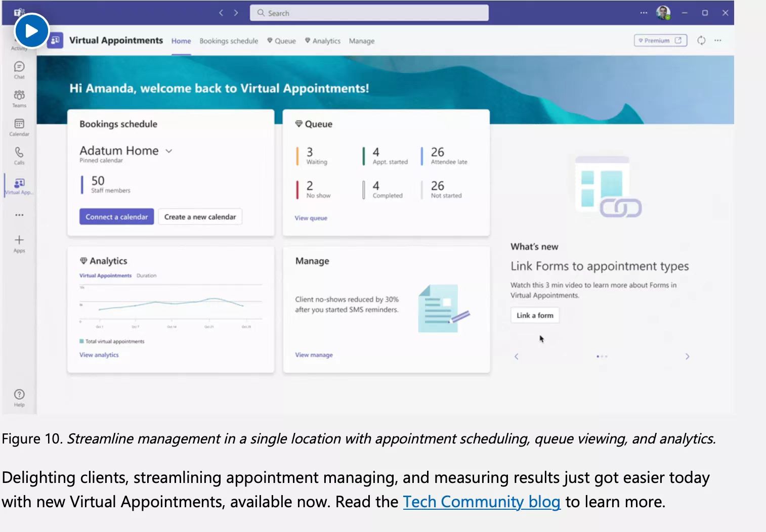The height and width of the screenshot is (532, 766).
Task: Click the Link a form button
Action: click(535, 315)
